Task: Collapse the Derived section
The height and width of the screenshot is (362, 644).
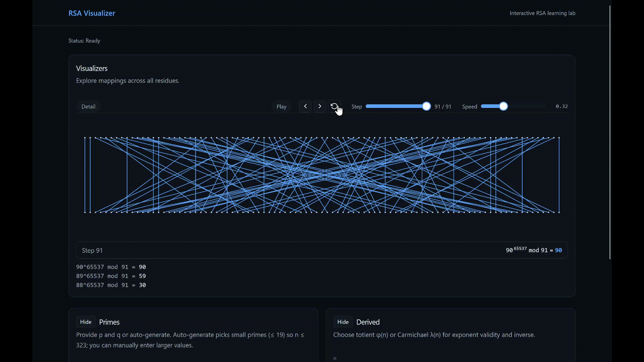Action: tap(343, 322)
